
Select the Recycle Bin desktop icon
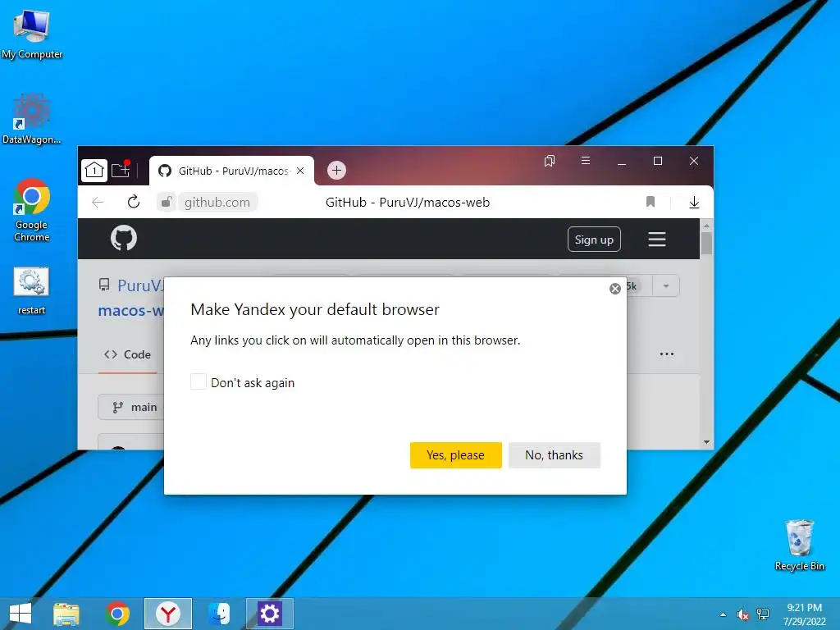[799, 545]
